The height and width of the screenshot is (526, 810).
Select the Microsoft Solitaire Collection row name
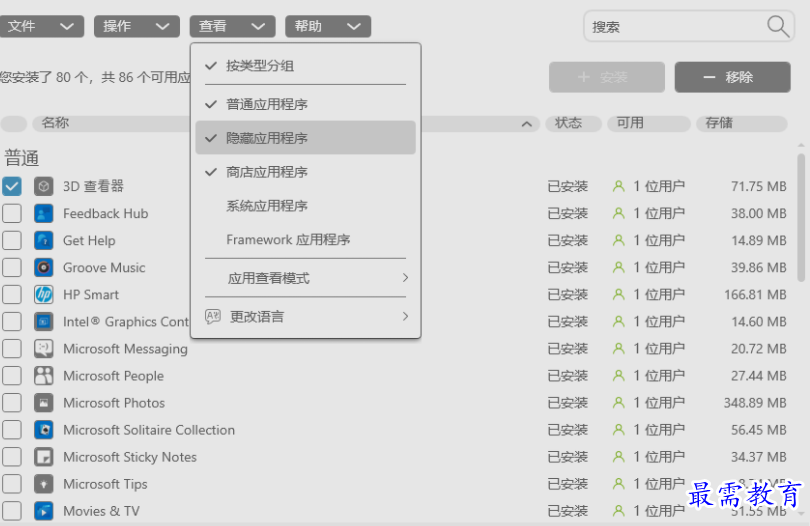click(149, 430)
